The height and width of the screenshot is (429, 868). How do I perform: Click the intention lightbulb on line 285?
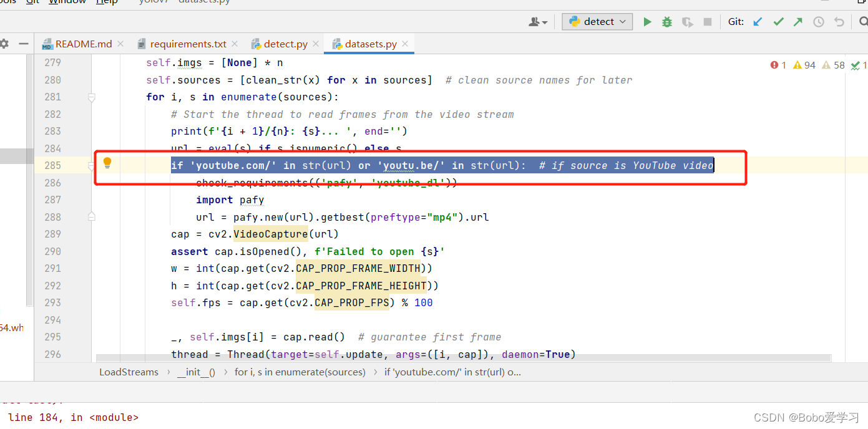(x=107, y=162)
